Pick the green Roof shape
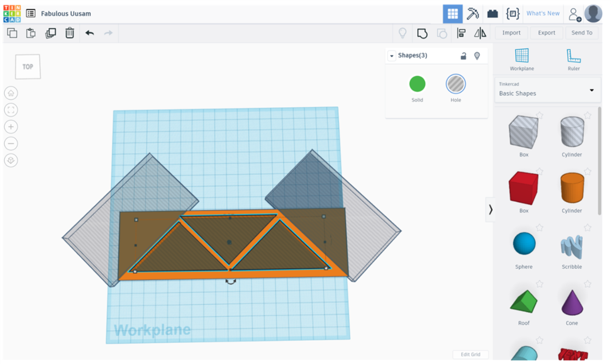 pos(524,302)
